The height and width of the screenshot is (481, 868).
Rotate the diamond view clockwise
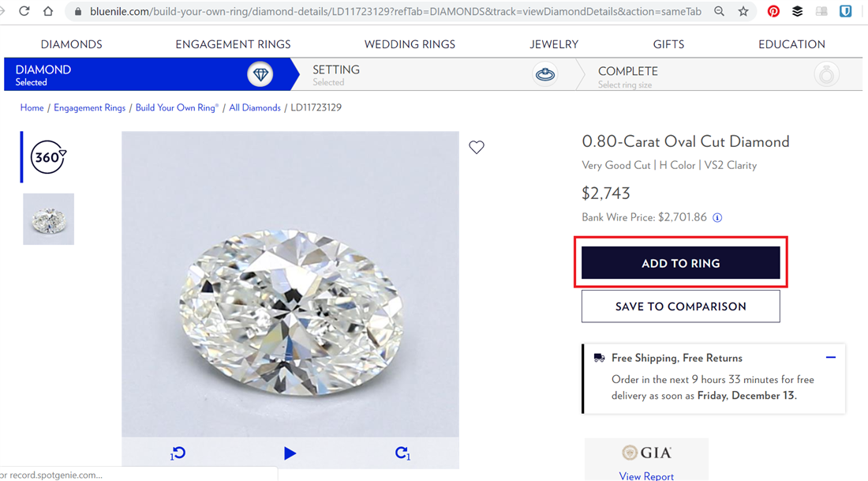pyautogui.click(x=402, y=453)
